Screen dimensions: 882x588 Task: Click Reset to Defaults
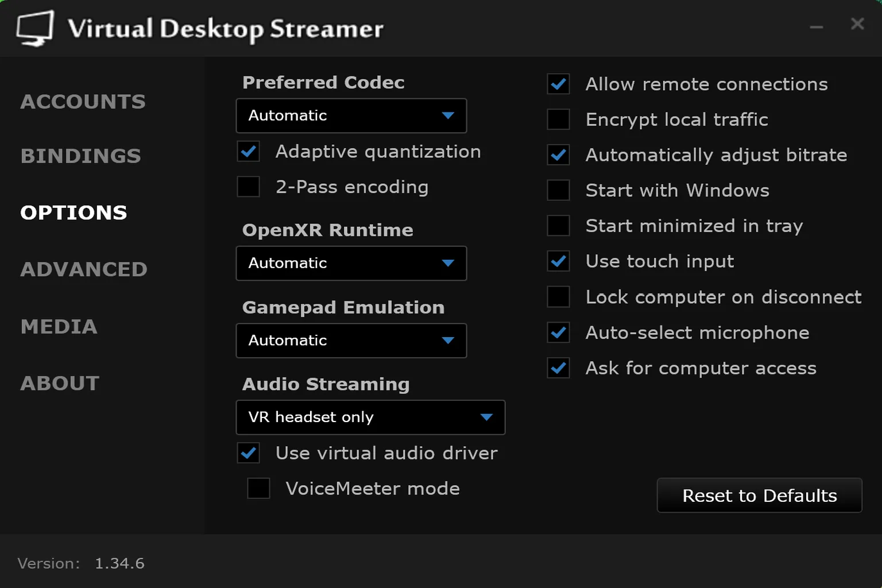click(x=759, y=496)
